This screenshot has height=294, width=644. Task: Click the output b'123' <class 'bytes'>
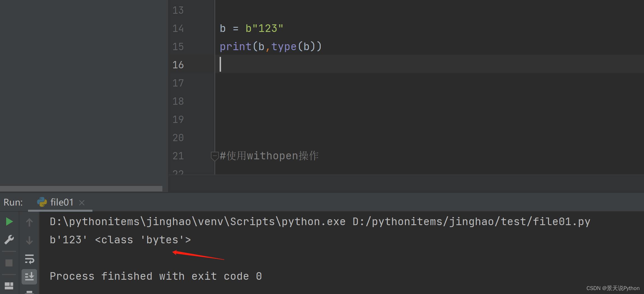tap(120, 240)
